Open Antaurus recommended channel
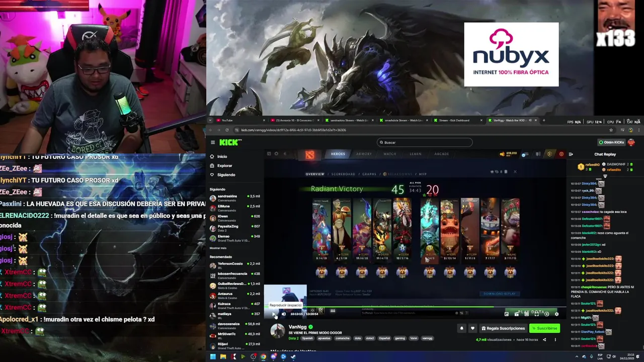 pos(234,295)
